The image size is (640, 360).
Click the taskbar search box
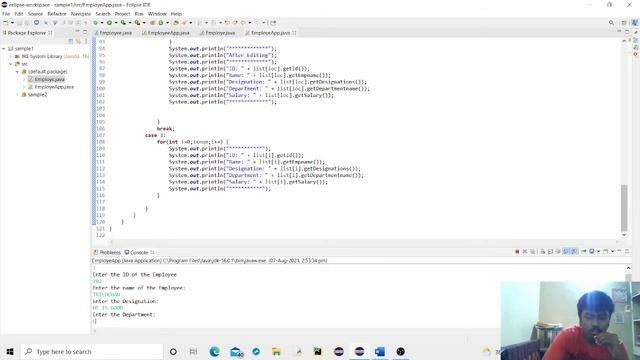91,351
